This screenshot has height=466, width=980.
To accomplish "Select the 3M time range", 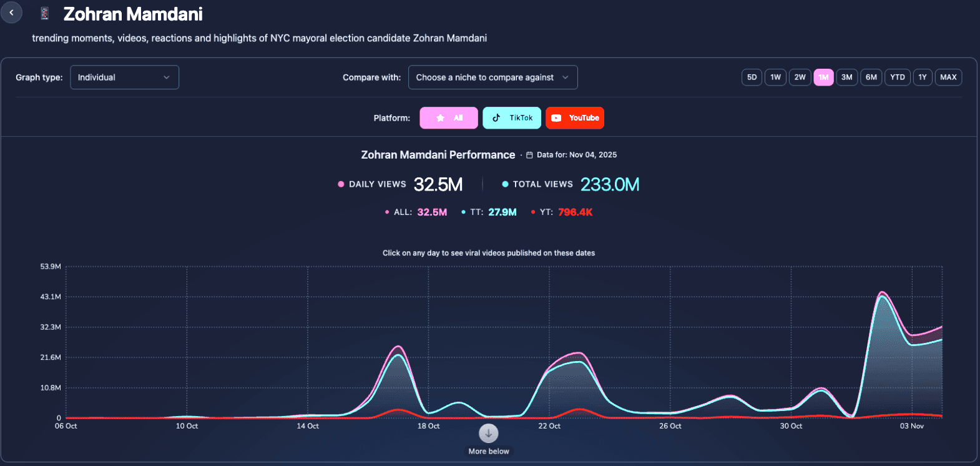I will [846, 77].
